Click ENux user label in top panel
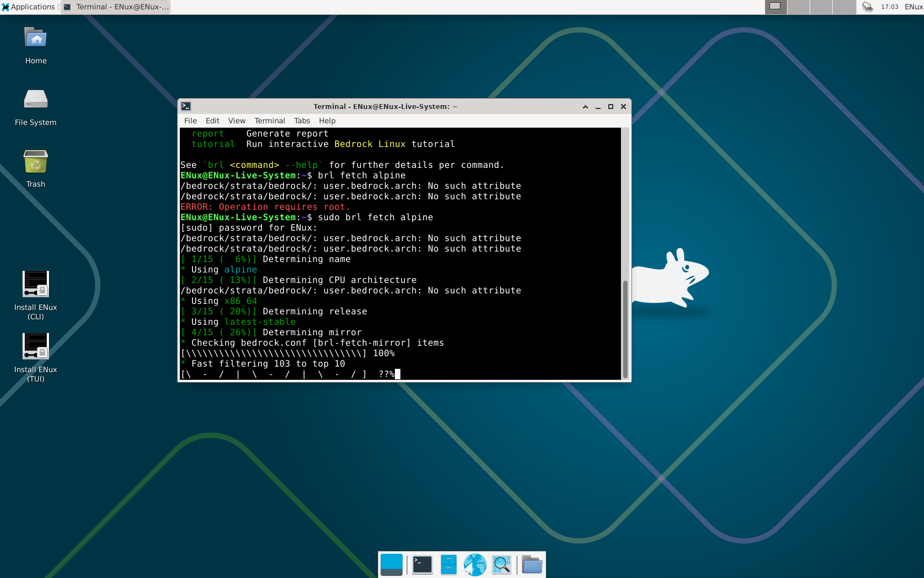This screenshot has height=578, width=924. 914,7
